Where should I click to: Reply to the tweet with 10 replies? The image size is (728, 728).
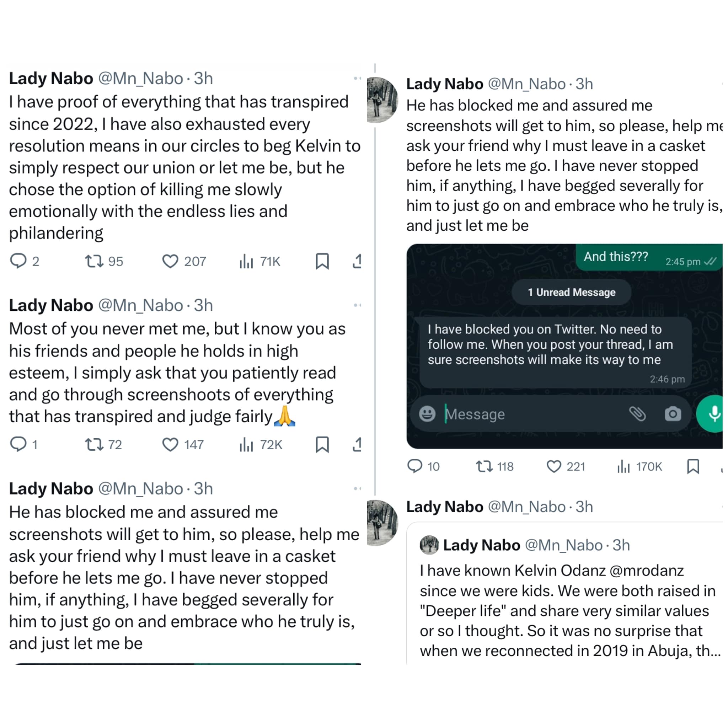(x=414, y=466)
